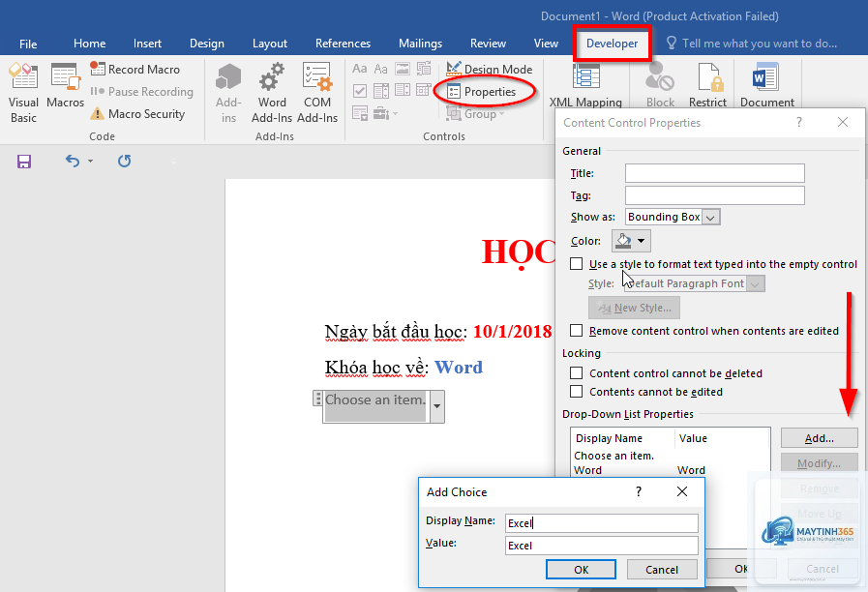Go to the Layout tab
868x592 pixels.
[x=270, y=44]
